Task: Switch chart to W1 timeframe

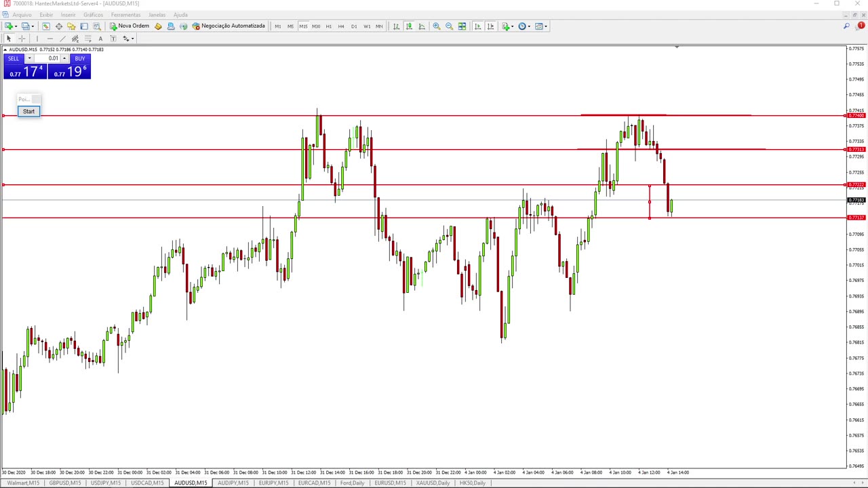Action: [x=367, y=26]
